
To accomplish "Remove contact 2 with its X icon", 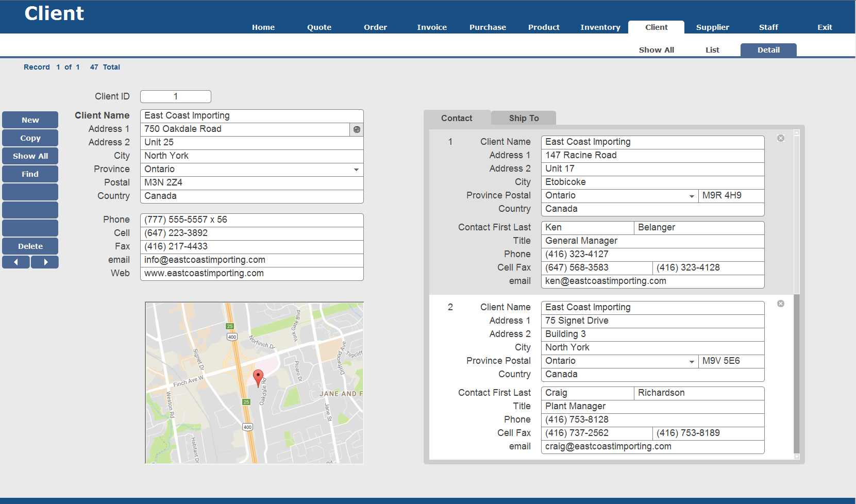I will [781, 304].
